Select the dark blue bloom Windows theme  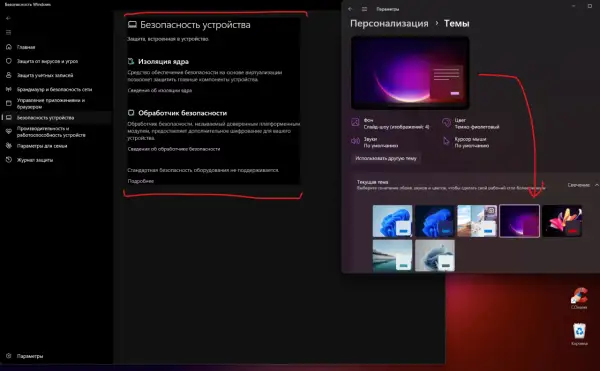pos(435,221)
